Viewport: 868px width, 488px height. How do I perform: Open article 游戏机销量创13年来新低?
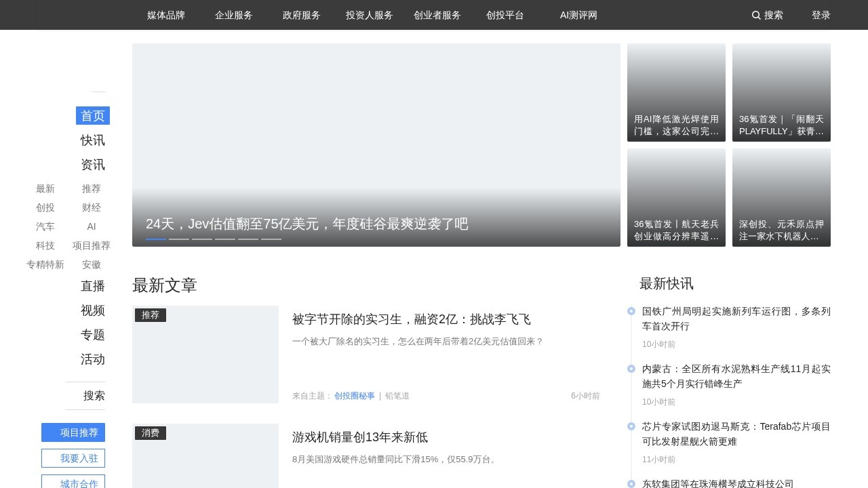[360, 437]
